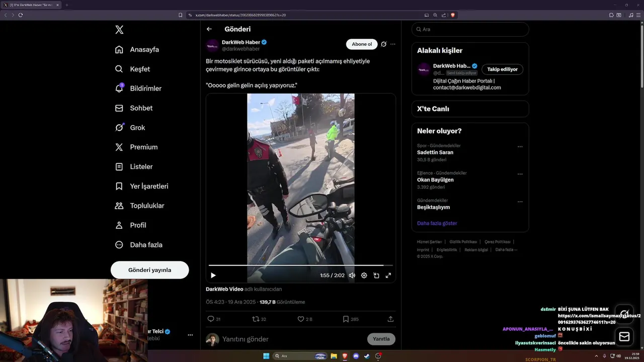
Task: Click the X logo in the sidebar
Action: click(x=119, y=30)
